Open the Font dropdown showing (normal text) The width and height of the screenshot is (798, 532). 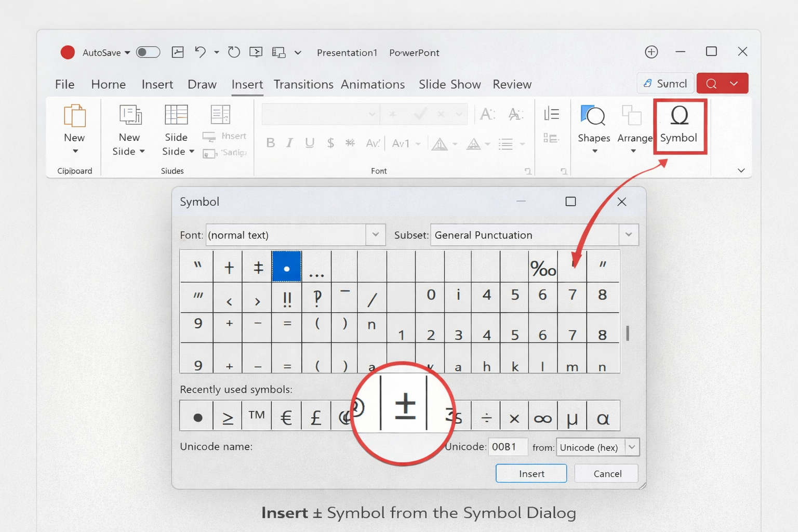point(376,235)
